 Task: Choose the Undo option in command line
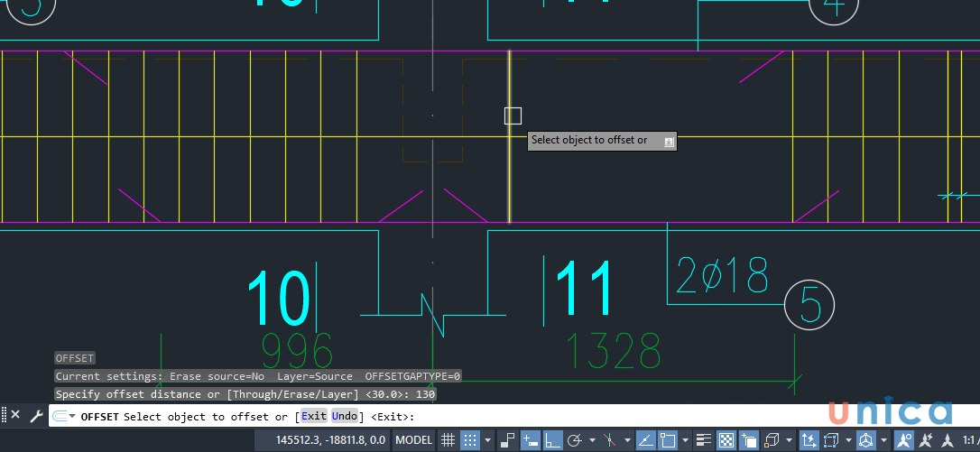coord(344,416)
